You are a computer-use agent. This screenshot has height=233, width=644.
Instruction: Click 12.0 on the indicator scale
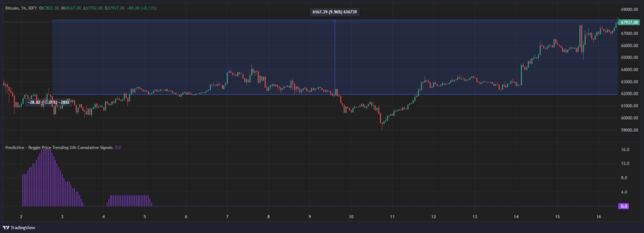pyautogui.click(x=625, y=164)
